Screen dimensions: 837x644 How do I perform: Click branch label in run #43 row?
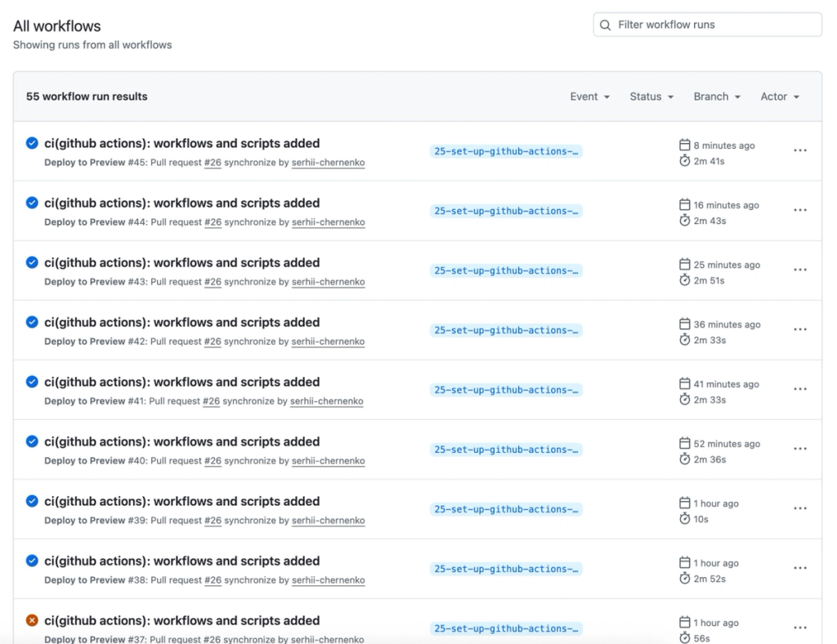tap(506, 271)
